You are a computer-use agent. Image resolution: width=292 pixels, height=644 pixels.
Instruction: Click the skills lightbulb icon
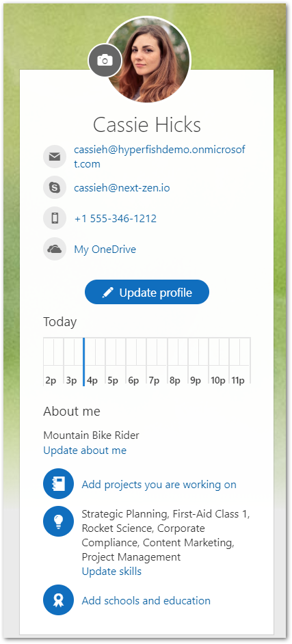pos(58,521)
